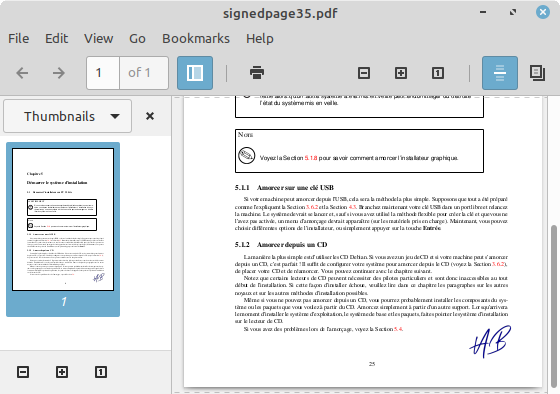Open the File menu
560x394 pixels.
[19, 39]
